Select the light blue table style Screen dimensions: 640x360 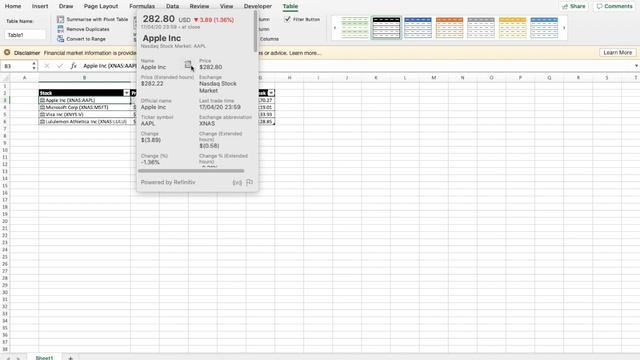click(x=544, y=28)
